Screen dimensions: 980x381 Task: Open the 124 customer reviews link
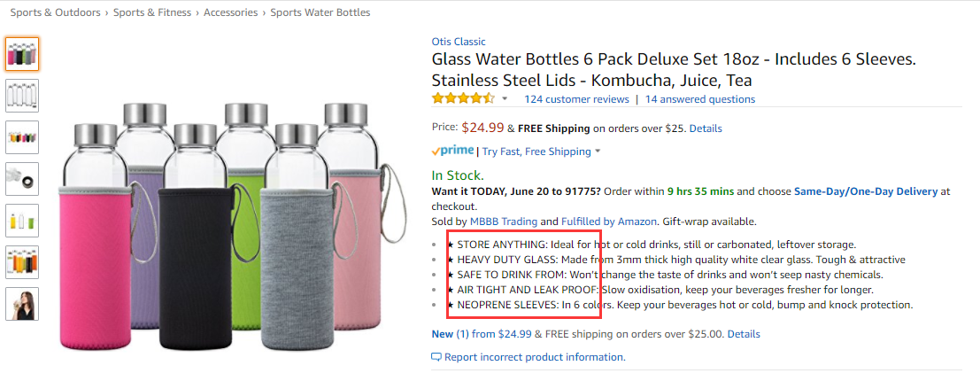click(576, 99)
